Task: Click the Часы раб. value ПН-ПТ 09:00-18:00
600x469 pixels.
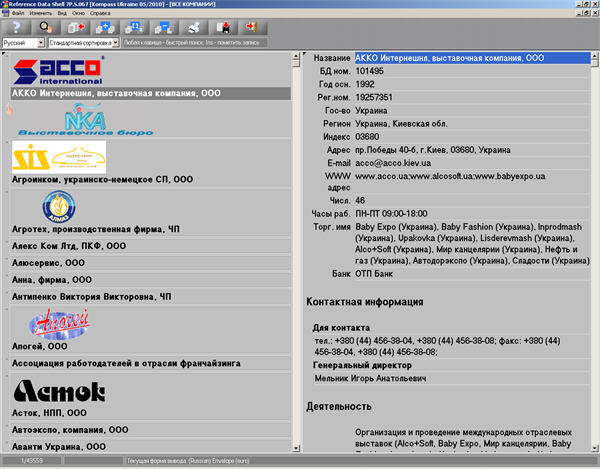Action: (391, 213)
